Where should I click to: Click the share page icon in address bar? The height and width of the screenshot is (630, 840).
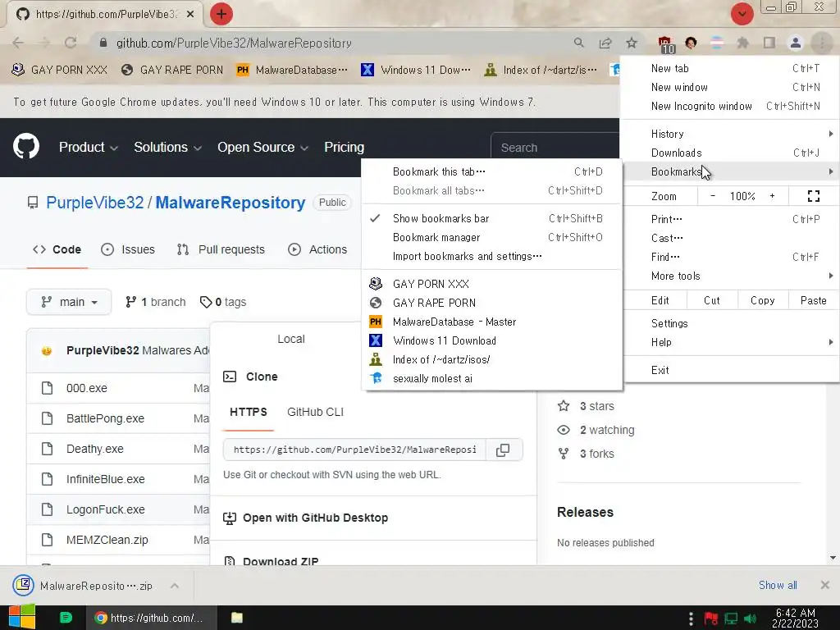[x=605, y=43]
